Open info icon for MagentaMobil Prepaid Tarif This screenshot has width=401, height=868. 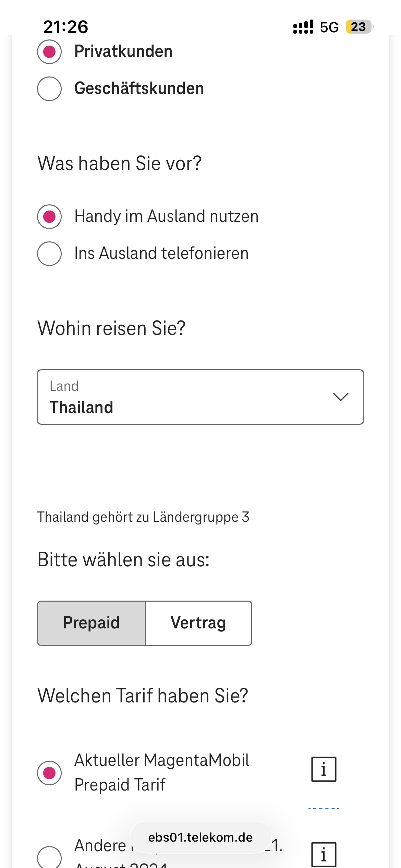pyautogui.click(x=324, y=769)
